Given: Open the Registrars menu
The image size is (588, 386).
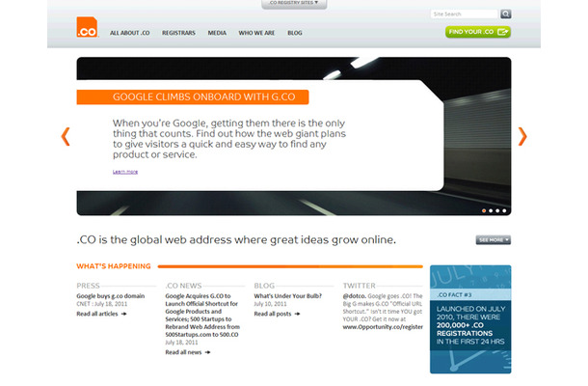Looking at the screenshot, I should 178,33.
